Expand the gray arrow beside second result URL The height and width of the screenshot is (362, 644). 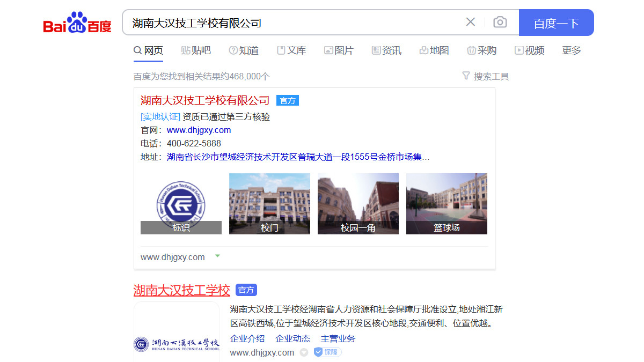click(304, 352)
